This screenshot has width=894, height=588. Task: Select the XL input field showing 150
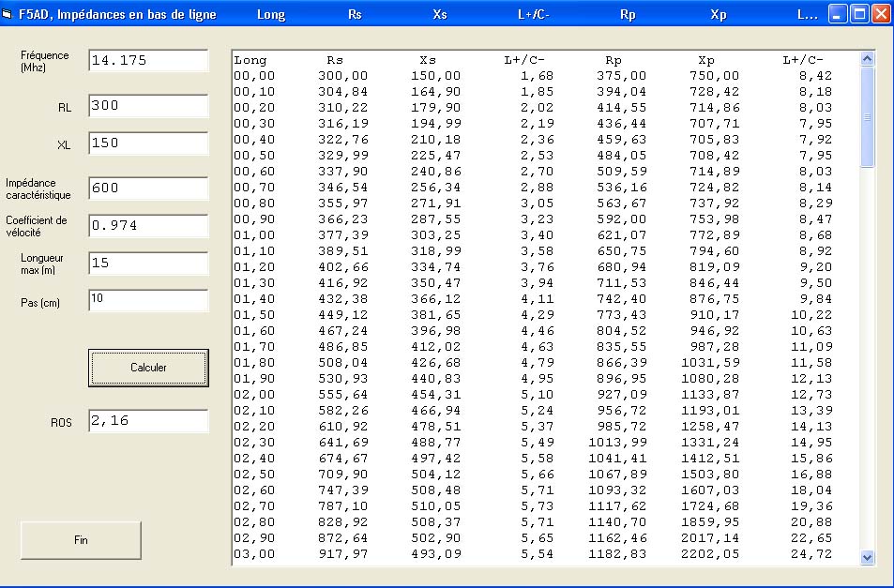[148, 143]
